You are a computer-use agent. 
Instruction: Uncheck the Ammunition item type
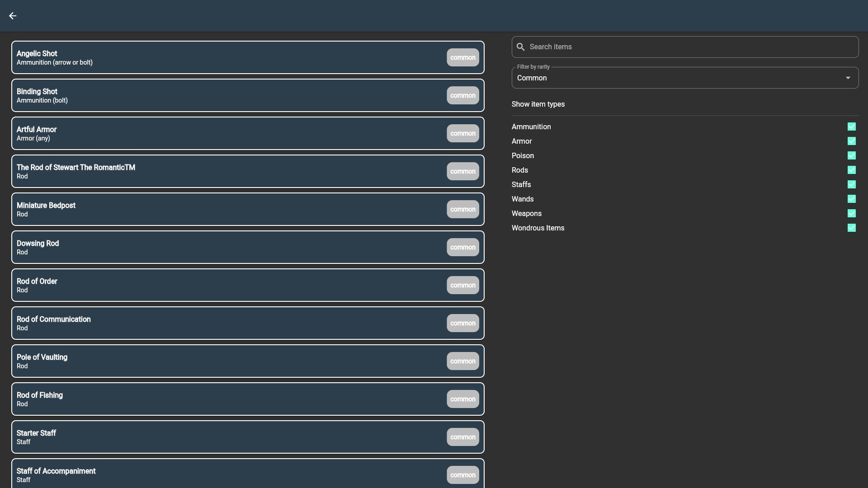(x=851, y=127)
